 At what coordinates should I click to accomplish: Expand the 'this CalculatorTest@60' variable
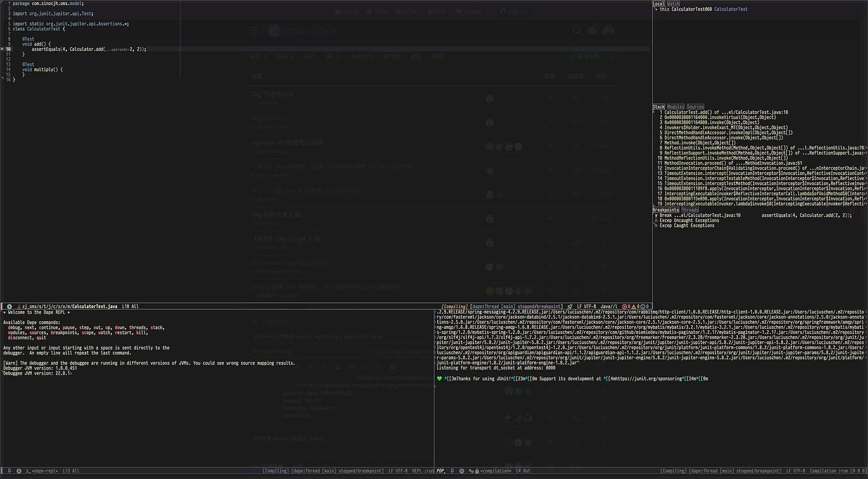click(656, 9)
